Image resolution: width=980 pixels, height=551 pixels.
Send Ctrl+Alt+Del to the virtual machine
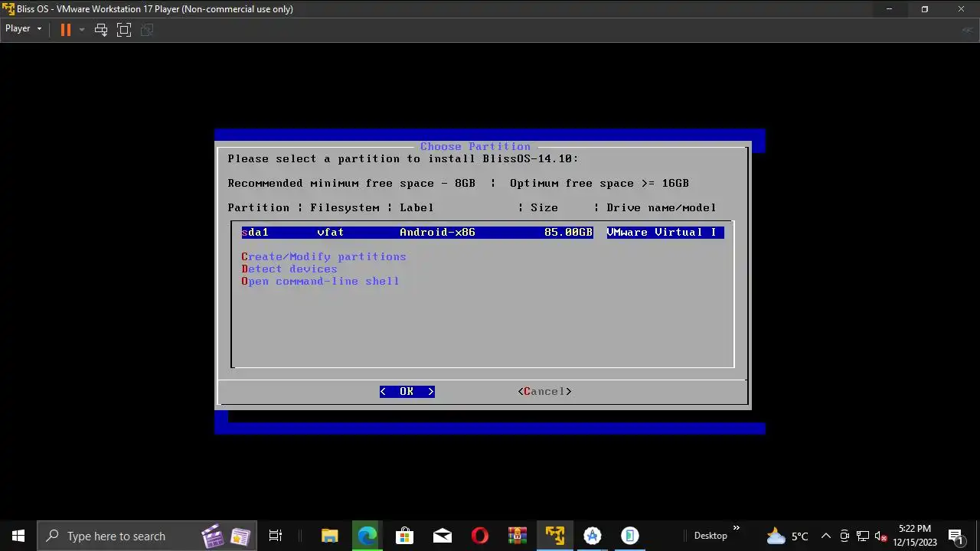point(101,30)
